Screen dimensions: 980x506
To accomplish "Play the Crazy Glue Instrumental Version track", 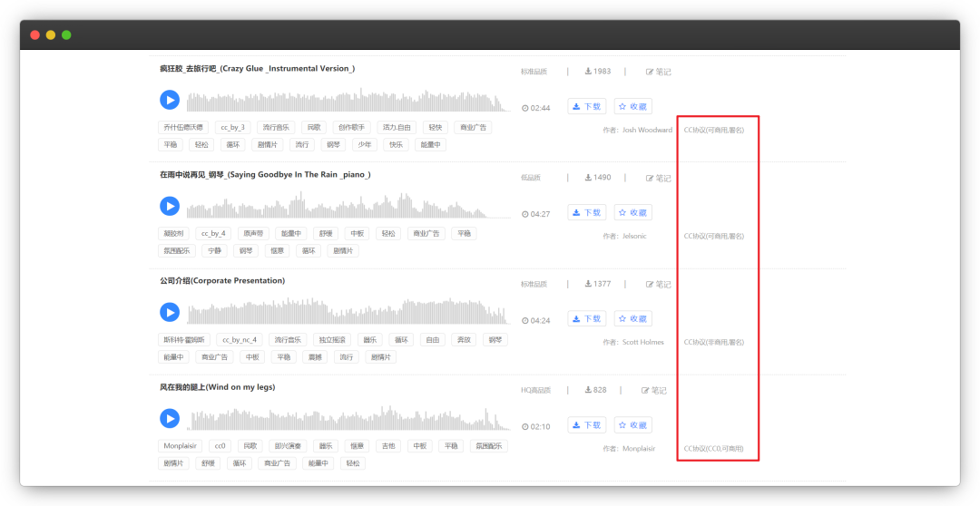I will click(x=170, y=100).
